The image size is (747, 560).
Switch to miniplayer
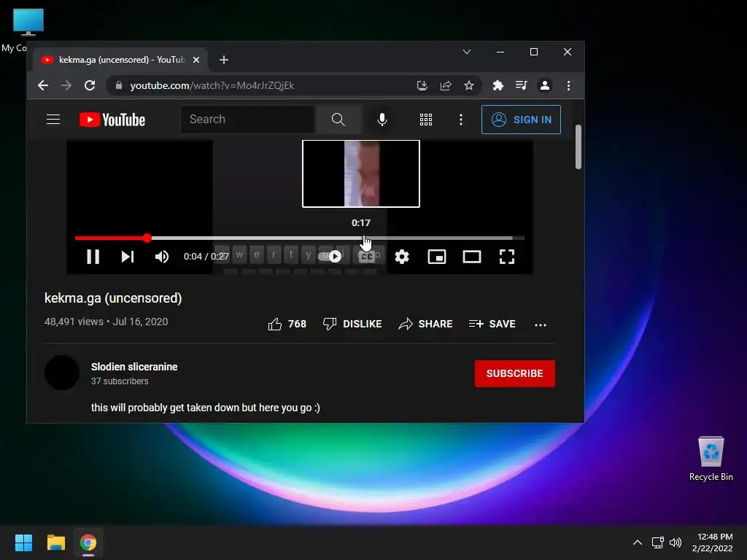(x=437, y=257)
